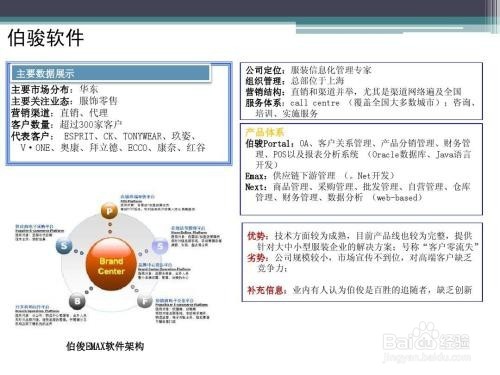The height and width of the screenshot is (375, 500).
Task: Click the 服务体系 call centre line
Action: 360,103
